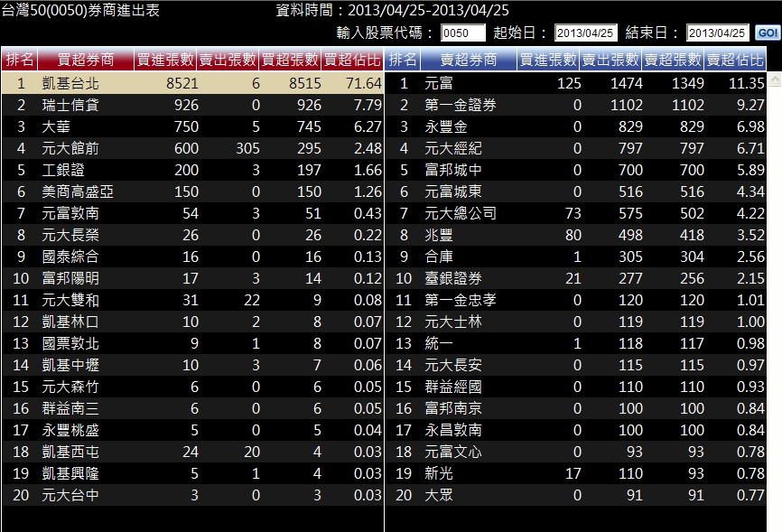Screen dimensions: 782x532
Task: Sort buy table by 買超佔比 header
Action: click(x=352, y=60)
